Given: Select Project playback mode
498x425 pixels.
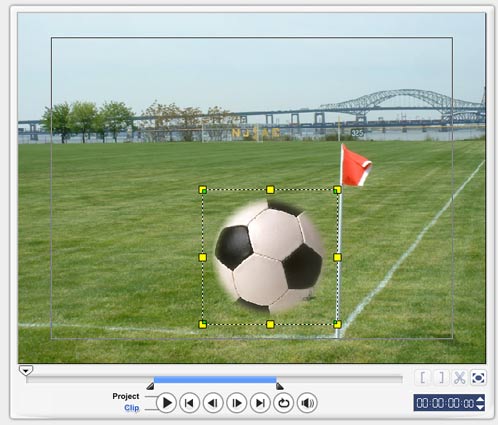Looking at the screenshot, I should click(x=126, y=396).
